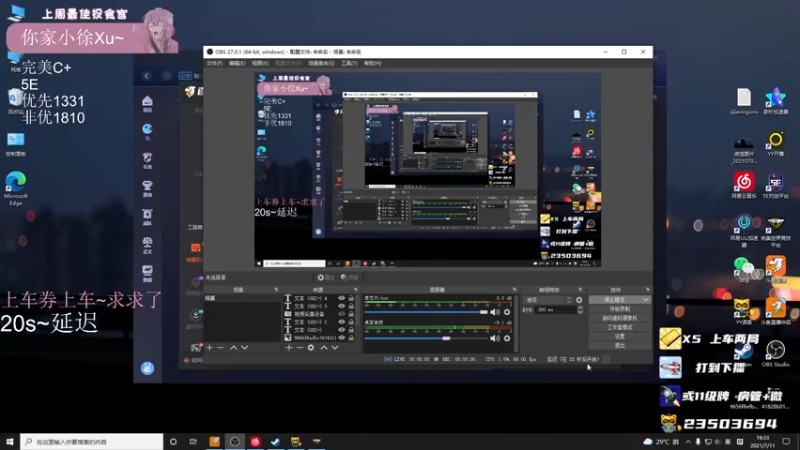Pop out the controls dock panel
This screenshot has height=450, width=800.
pyautogui.click(x=648, y=290)
